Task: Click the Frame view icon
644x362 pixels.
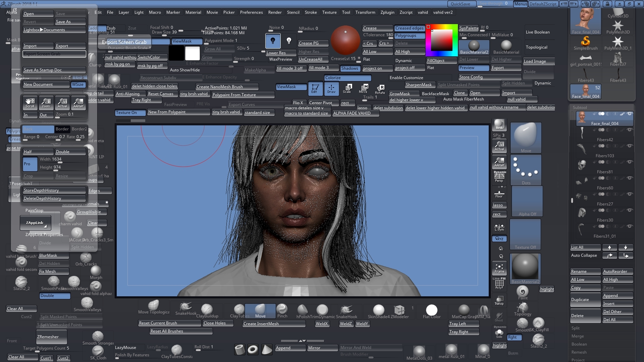Action: [499, 268]
